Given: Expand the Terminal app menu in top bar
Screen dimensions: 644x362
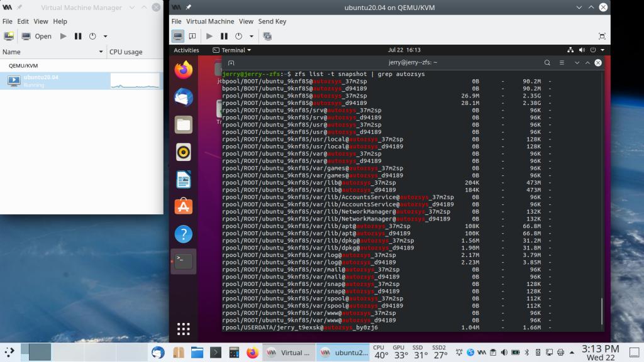Looking at the screenshot, I should [x=232, y=50].
